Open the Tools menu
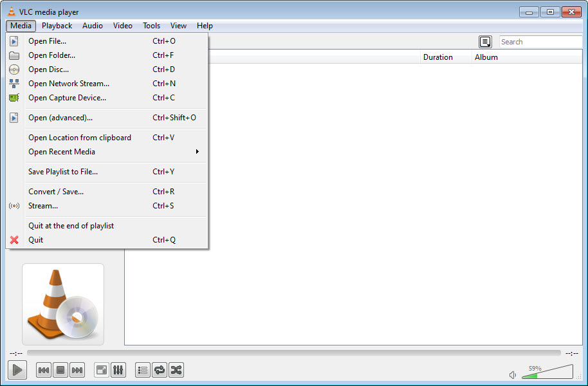 coord(151,26)
